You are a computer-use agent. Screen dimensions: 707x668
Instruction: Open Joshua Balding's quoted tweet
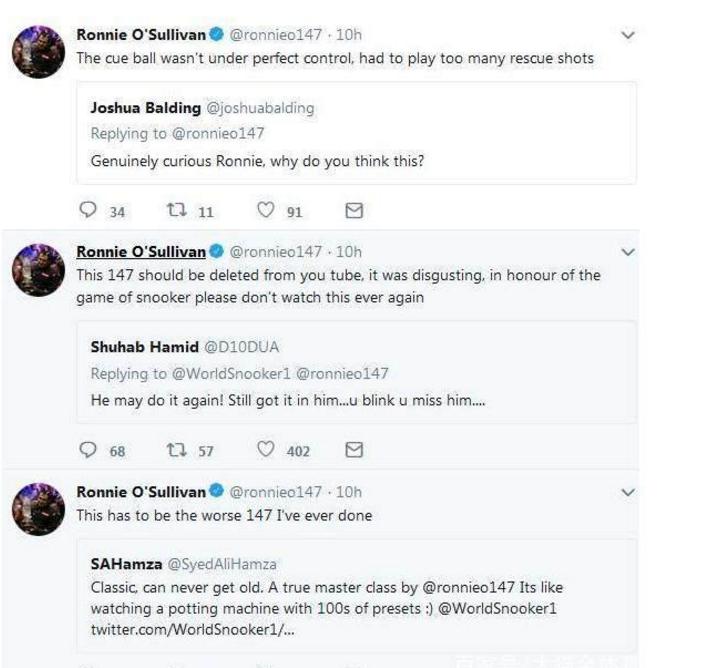(x=356, y=134)
